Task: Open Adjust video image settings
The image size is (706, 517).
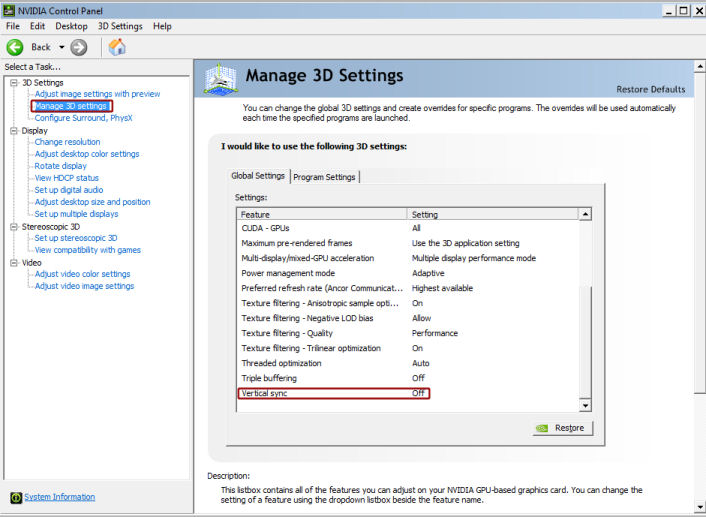Action: (84, 286)
